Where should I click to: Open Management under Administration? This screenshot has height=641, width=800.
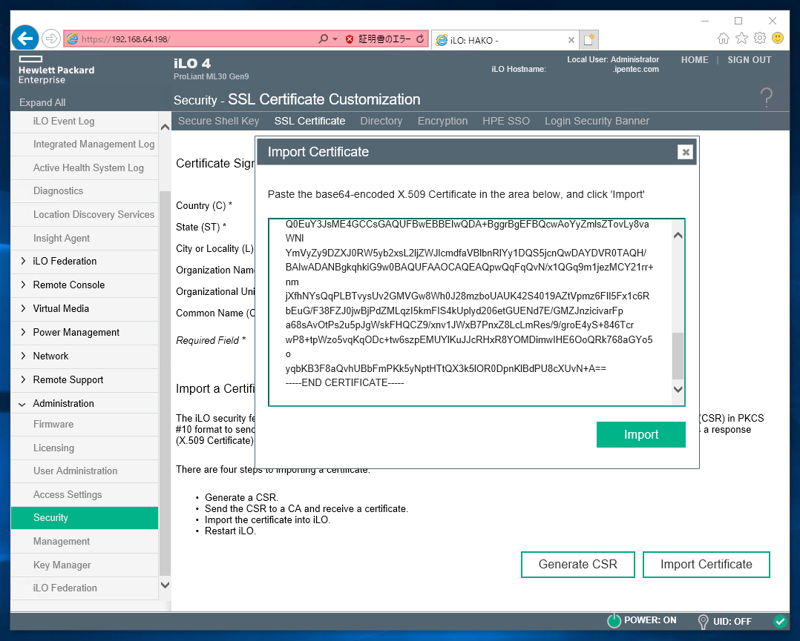(x=85, y=541)
